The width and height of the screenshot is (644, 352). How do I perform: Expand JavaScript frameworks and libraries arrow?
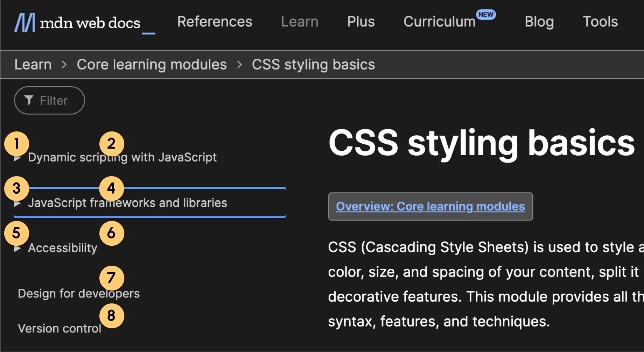coord(17,203)
